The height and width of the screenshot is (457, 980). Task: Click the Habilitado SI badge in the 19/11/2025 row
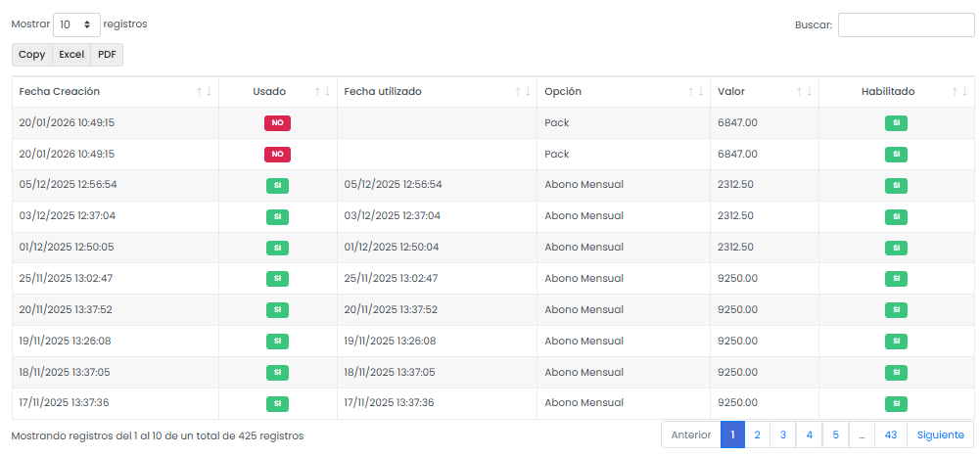pyautogui.click(x=896, y=342)
